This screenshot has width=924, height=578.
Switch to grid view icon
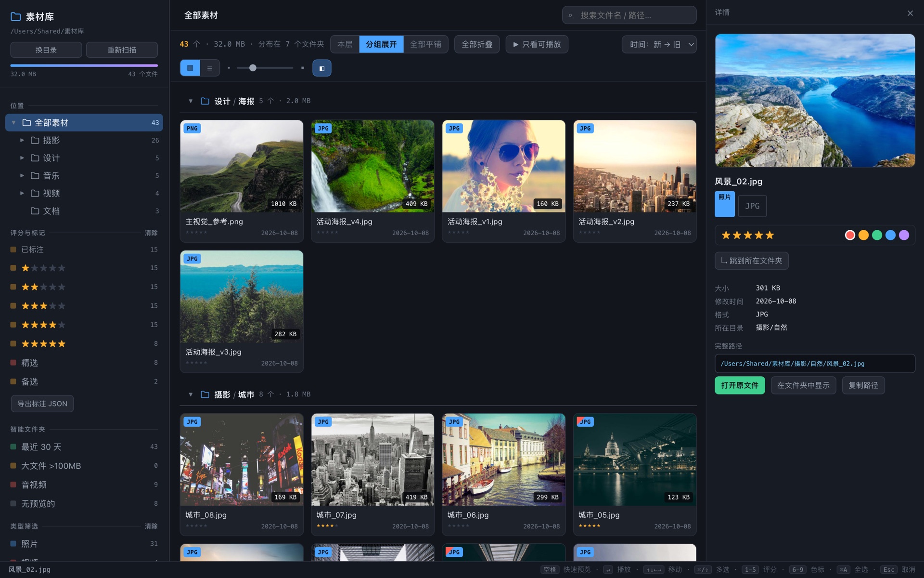[190, 68]
